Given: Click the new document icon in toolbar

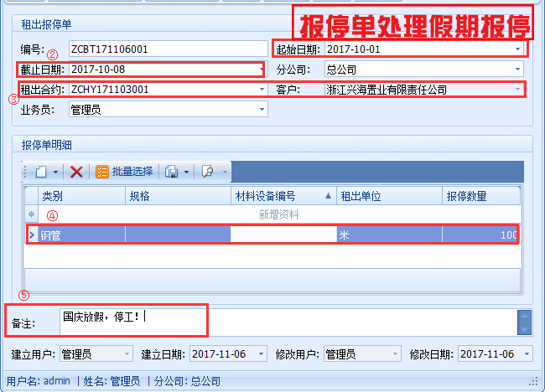Looking at the screenshot, I should (39, 172).
